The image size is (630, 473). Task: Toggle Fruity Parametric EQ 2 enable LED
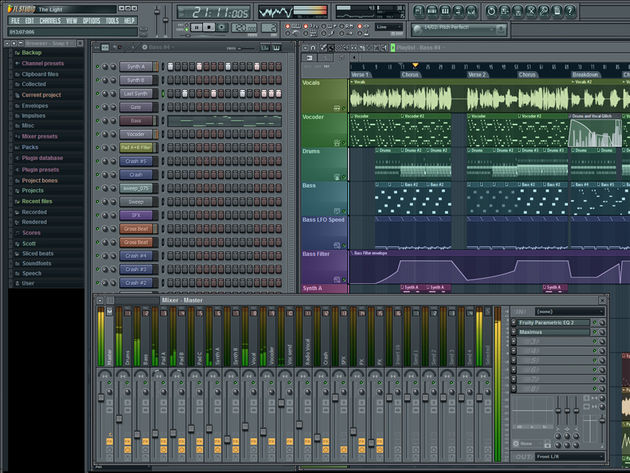(x=595, y=322)
